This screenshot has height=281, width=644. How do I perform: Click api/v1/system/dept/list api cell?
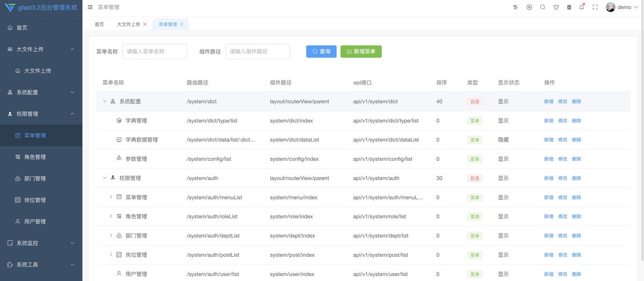coord(381,236)
